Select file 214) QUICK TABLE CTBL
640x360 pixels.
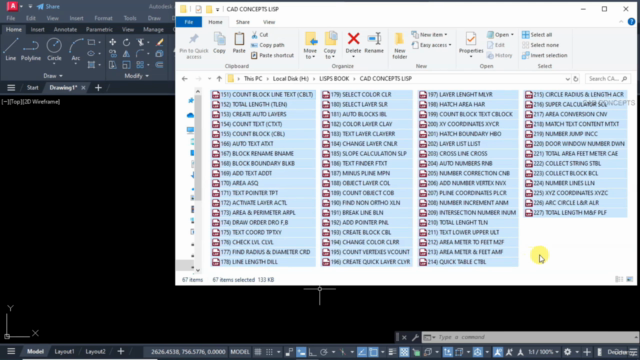(468, 262)
